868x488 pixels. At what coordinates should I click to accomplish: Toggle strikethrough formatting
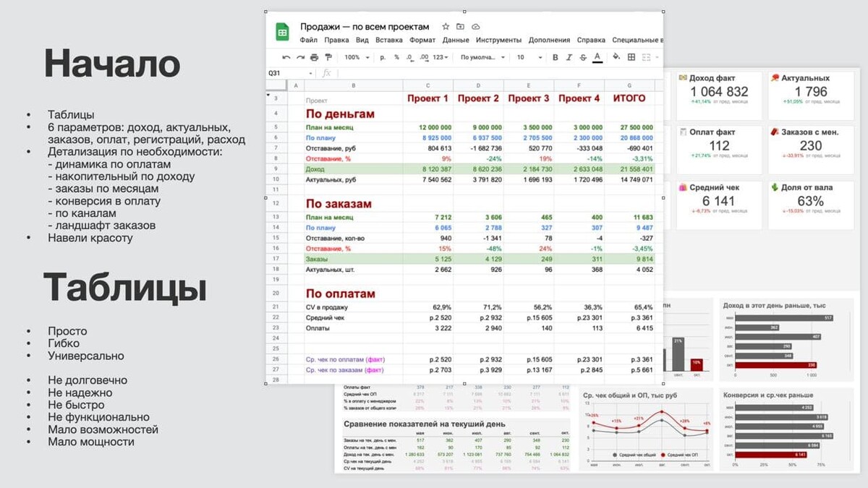coord(583,57)
